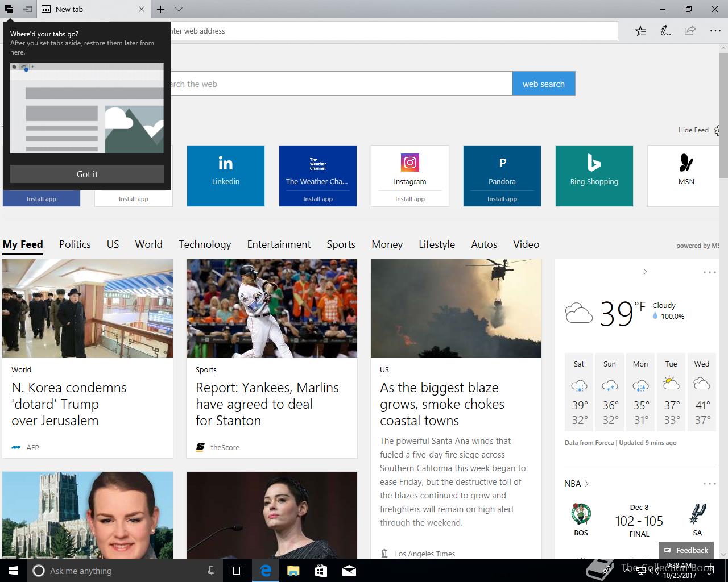
Task: Switch to the Sports feed tab
Action: (341, 244)
